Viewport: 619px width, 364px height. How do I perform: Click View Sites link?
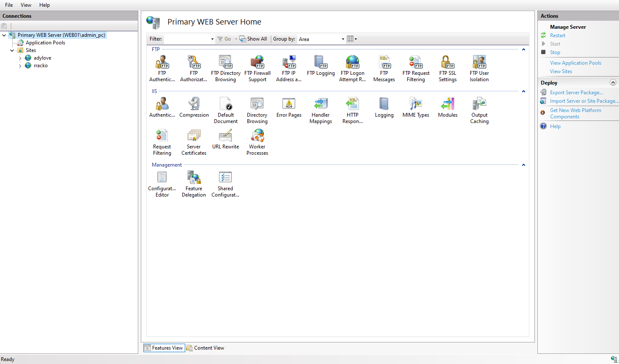pos(561,71)
